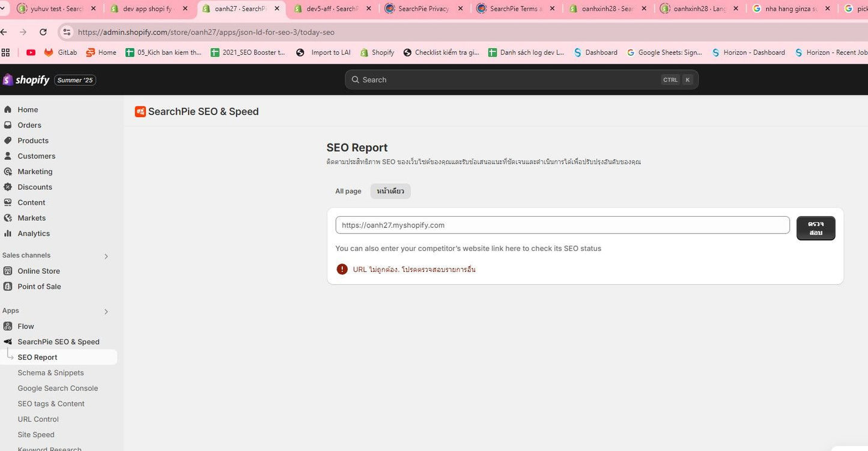Open Orders via its sidebar icon
This screenshot has width=868, height=451.
tap(8, 125)
